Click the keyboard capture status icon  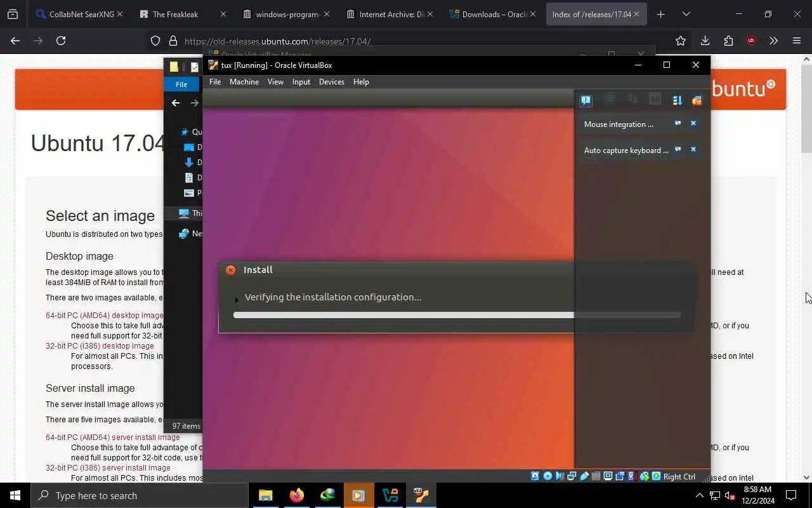click(657, 476)
